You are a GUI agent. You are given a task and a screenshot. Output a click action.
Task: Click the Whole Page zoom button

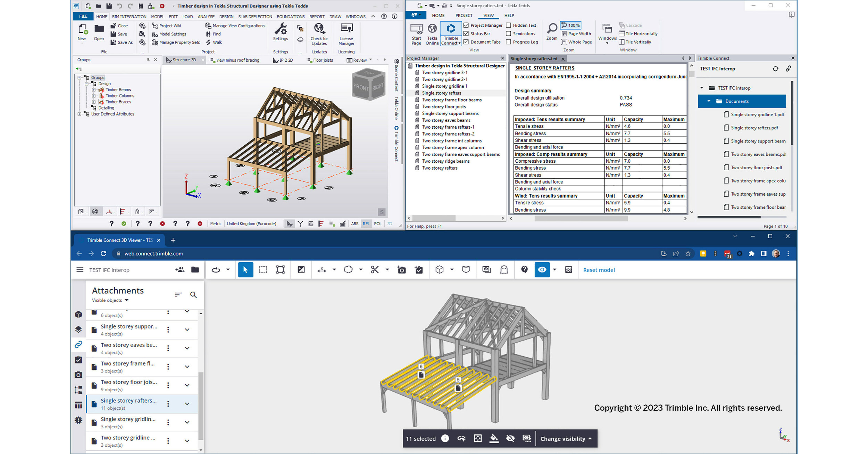pos(577,42)
